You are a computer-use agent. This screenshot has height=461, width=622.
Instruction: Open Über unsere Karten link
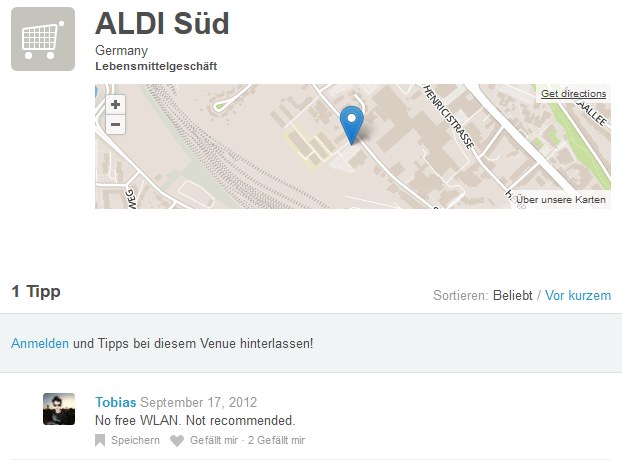tap(561, 199)
